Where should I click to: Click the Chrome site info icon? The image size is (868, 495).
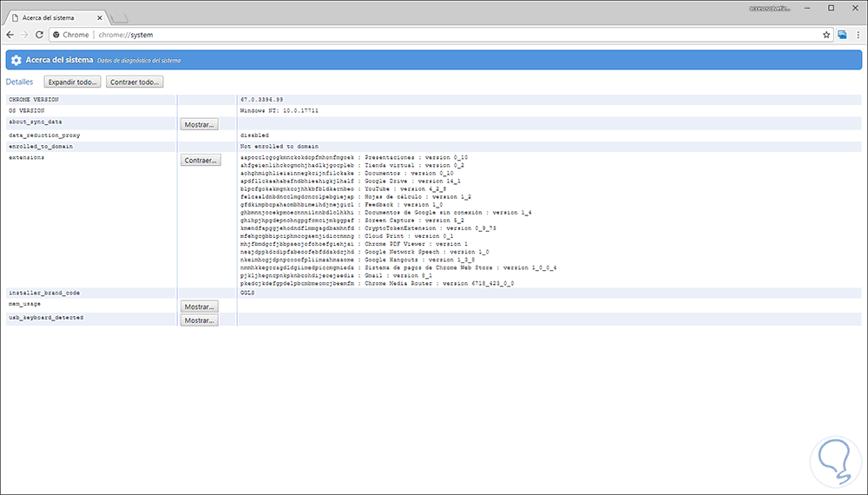pyautogui.click(x=56, y=35)
